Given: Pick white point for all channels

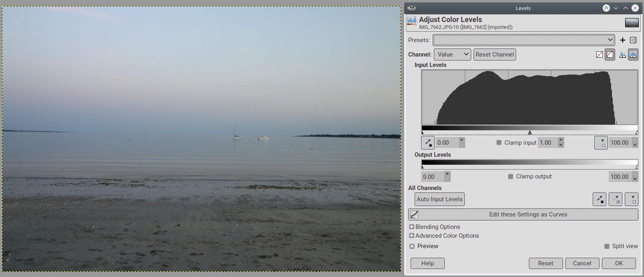Looking at the screenshot, I should click(632, 199).
